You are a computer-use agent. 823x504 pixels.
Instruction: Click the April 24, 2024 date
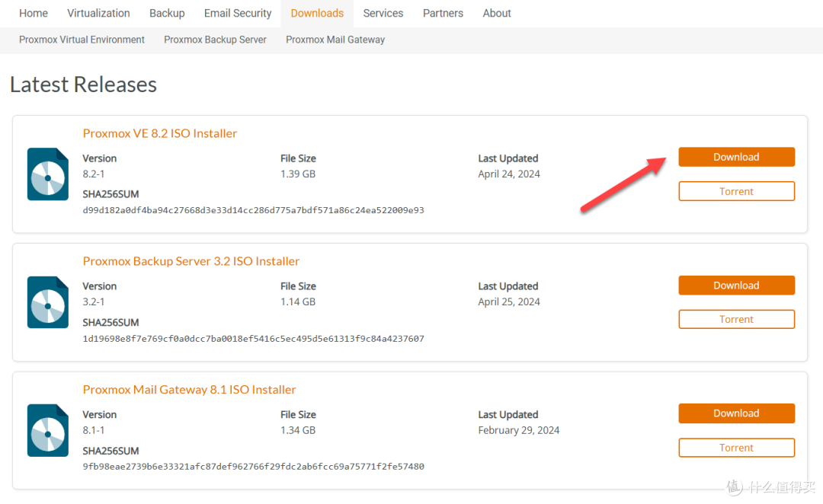coord(509,174)
